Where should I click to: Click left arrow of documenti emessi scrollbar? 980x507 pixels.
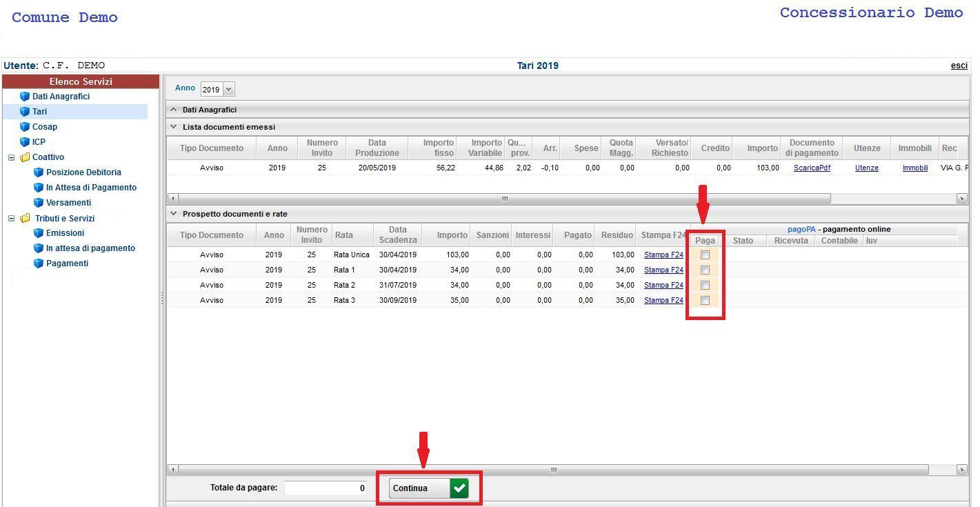tap(172, 199)
